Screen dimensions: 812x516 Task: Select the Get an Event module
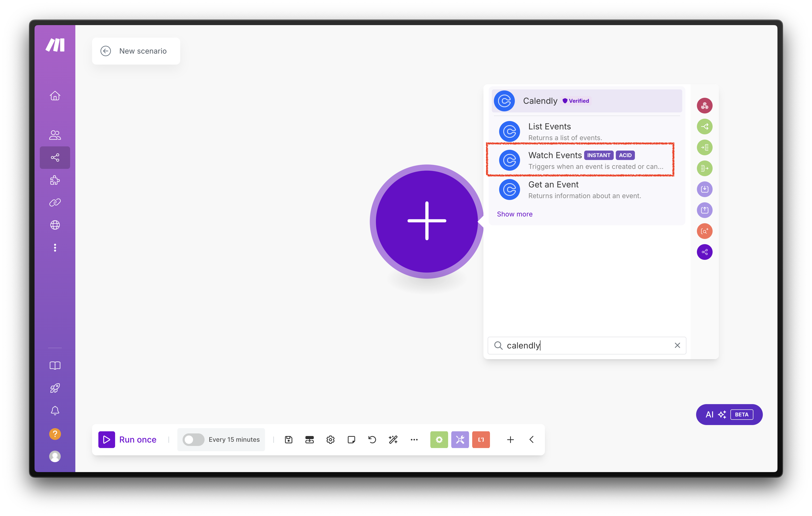pos(580,190)
